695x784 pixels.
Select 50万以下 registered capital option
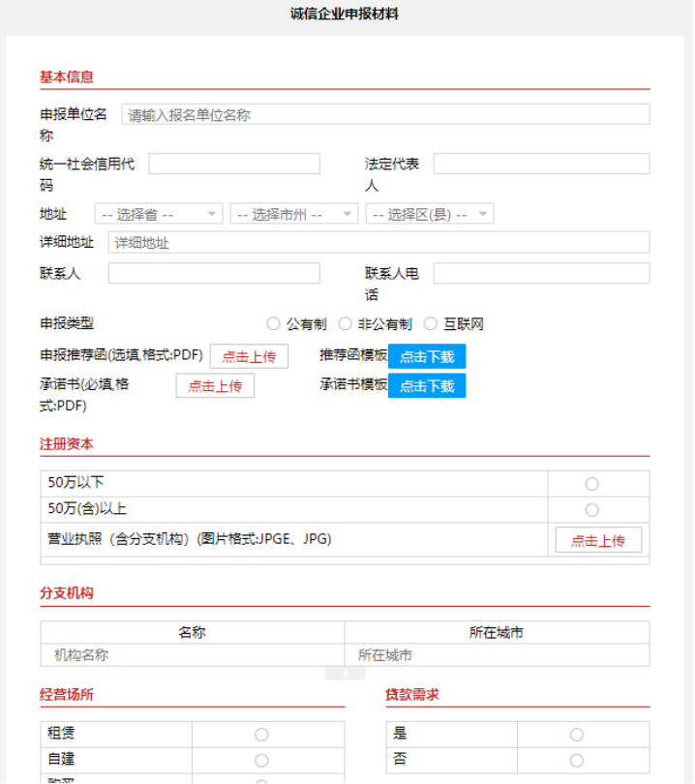pos(591,484)
